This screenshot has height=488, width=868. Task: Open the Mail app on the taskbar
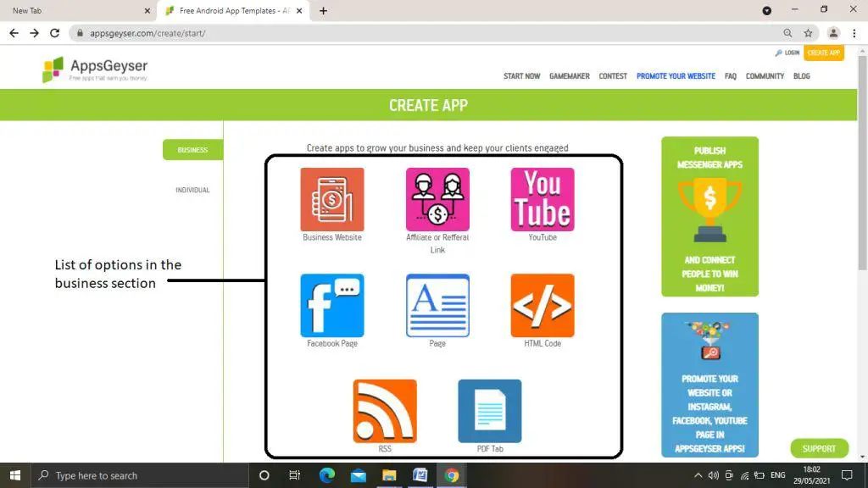[359, 475]
